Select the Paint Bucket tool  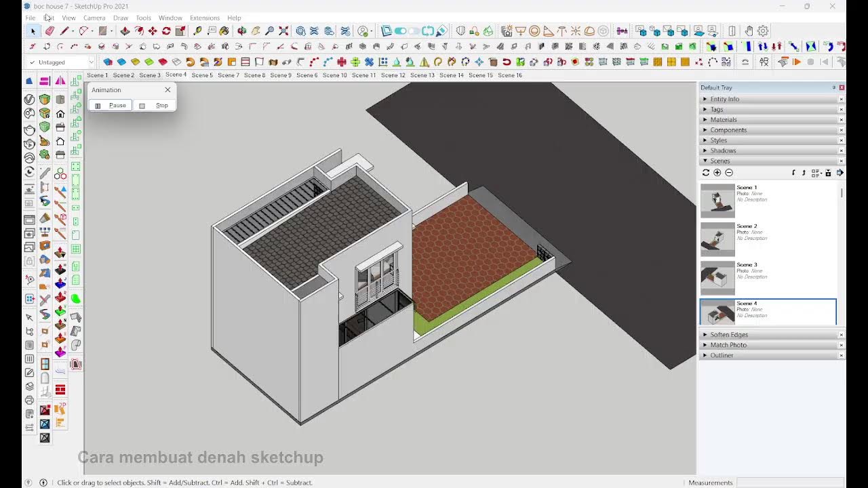[x=224, y=31]
